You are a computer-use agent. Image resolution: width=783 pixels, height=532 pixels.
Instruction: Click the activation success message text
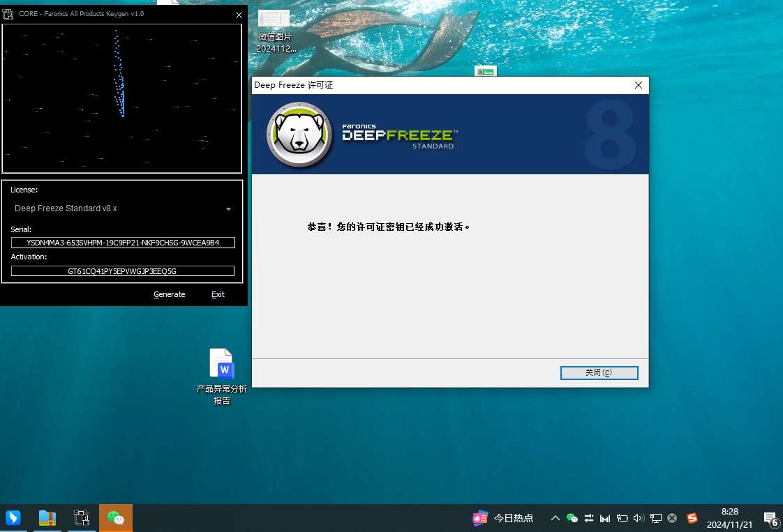point(389,227)
